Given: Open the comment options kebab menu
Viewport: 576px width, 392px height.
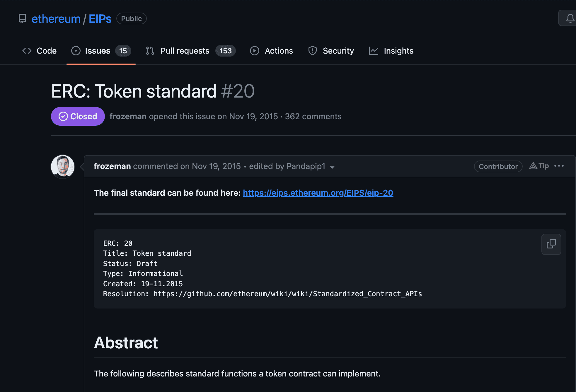Looking at the screenshot, I should 559,166.
